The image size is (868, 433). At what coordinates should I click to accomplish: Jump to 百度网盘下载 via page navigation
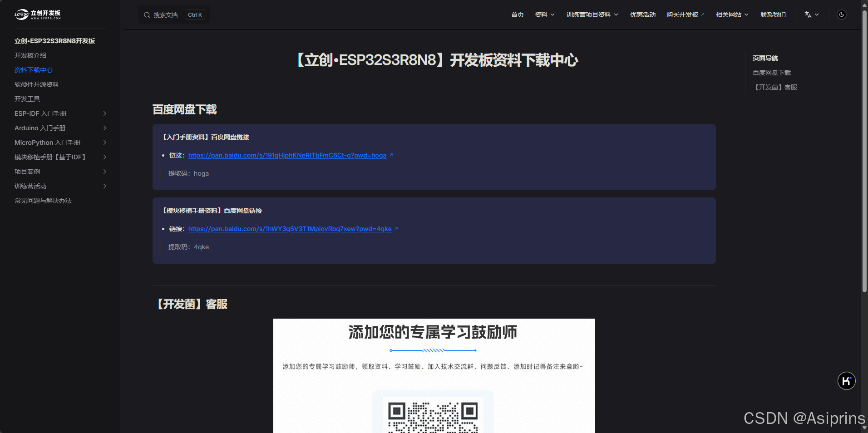click(771, 73)
